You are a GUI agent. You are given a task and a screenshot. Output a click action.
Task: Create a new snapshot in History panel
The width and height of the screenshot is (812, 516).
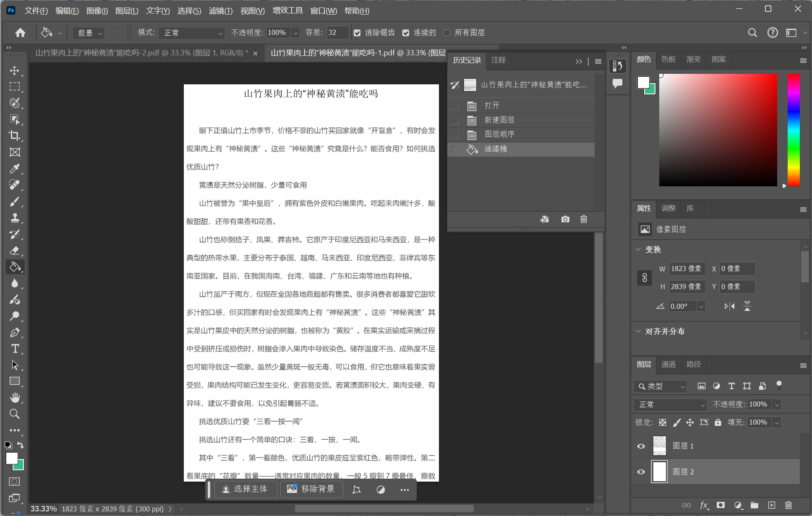[565, 219]
